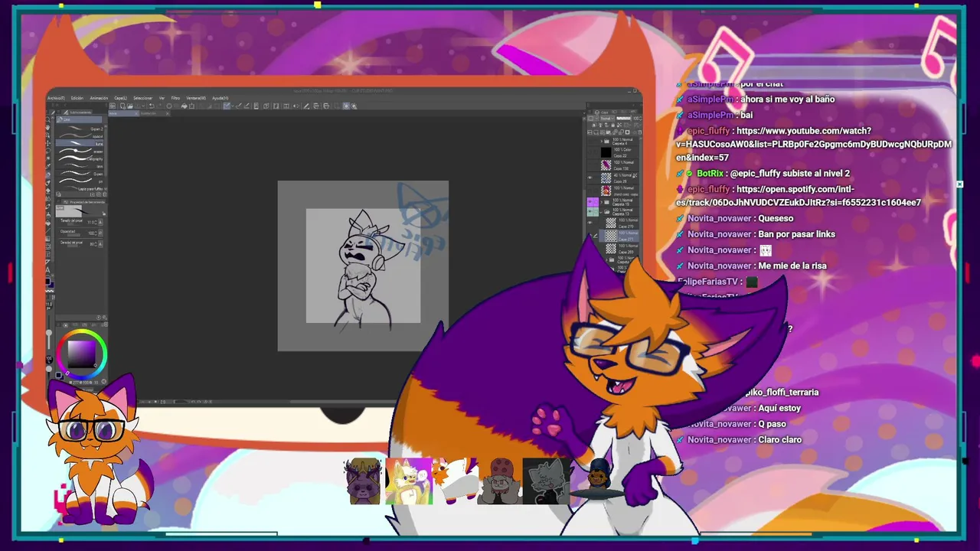Show the Capa 22 layer via eye box
The width and height of the screenshot is (980, 551).
(x=590, y=152)
